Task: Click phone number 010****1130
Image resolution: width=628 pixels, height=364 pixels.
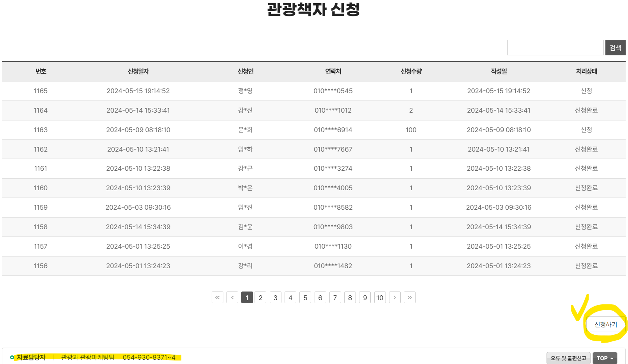Action: [333, 246]
